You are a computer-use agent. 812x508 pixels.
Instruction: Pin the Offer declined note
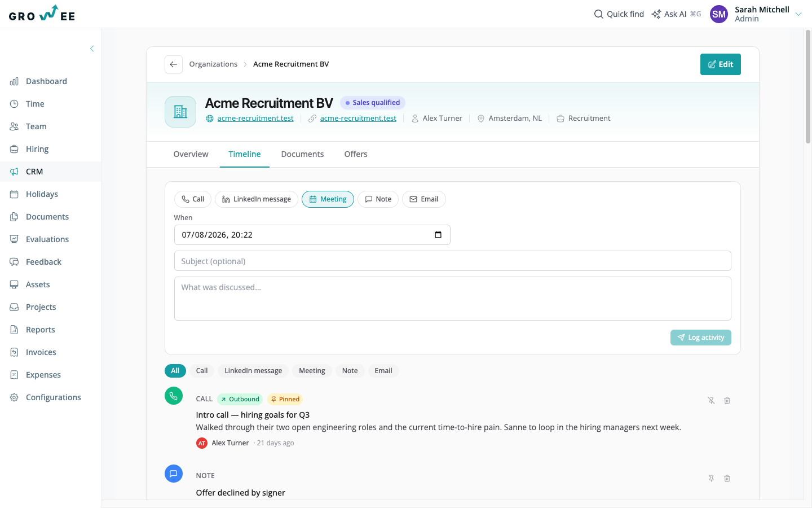711,478
